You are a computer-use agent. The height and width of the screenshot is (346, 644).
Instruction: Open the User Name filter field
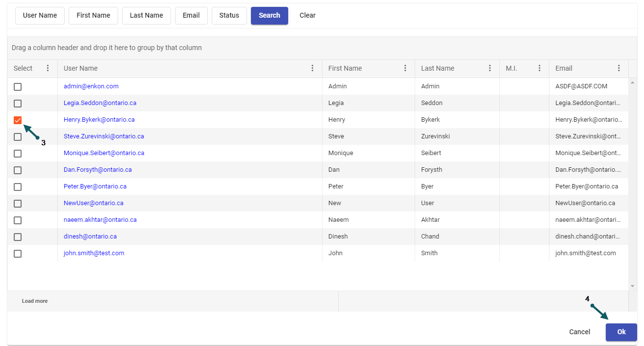pos(40,16)
